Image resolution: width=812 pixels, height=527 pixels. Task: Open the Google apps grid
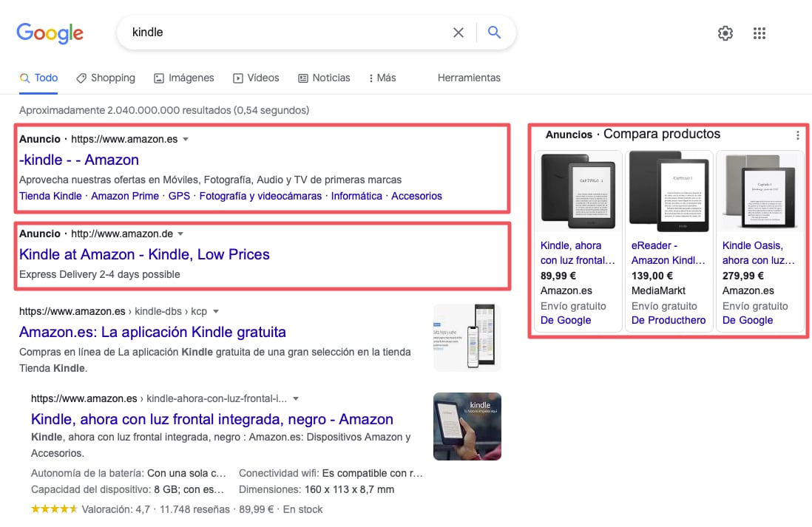coord(759,33)
